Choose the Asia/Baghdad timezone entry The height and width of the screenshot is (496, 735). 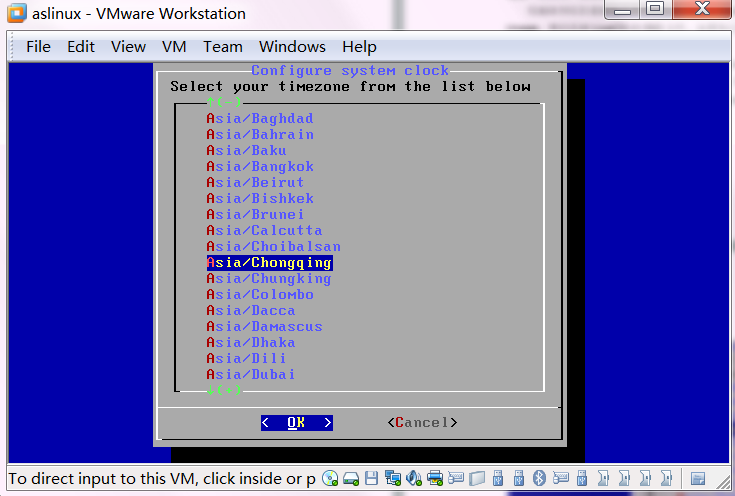pyautogui.click(x=260, y=119)
